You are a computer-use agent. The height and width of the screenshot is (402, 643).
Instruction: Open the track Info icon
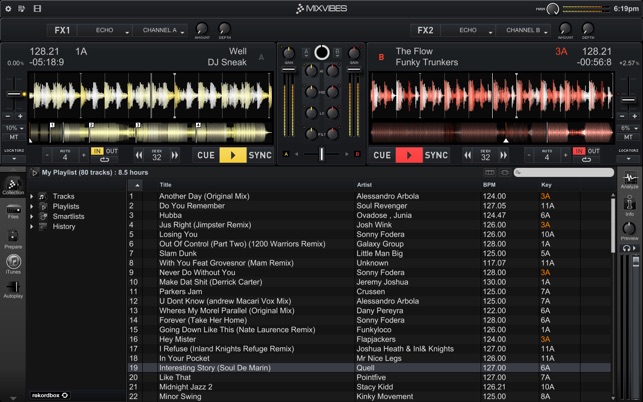(x=629, y=206)
